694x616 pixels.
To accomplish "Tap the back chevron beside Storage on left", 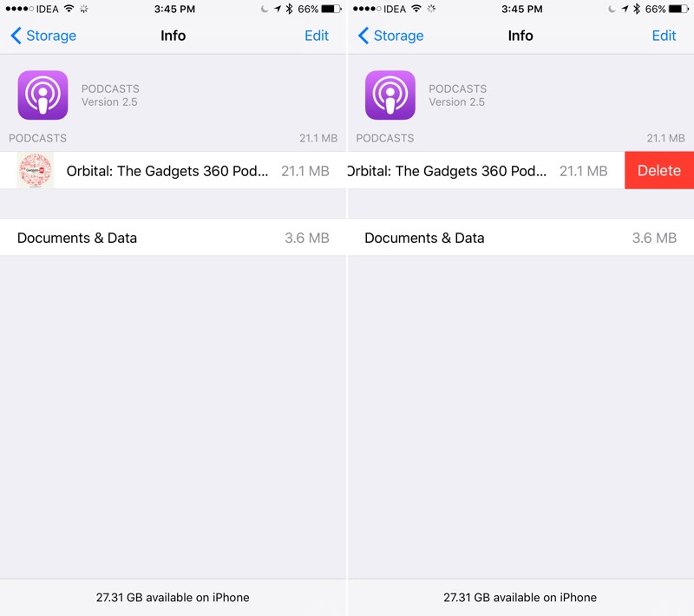I will [x=16, y=36].
